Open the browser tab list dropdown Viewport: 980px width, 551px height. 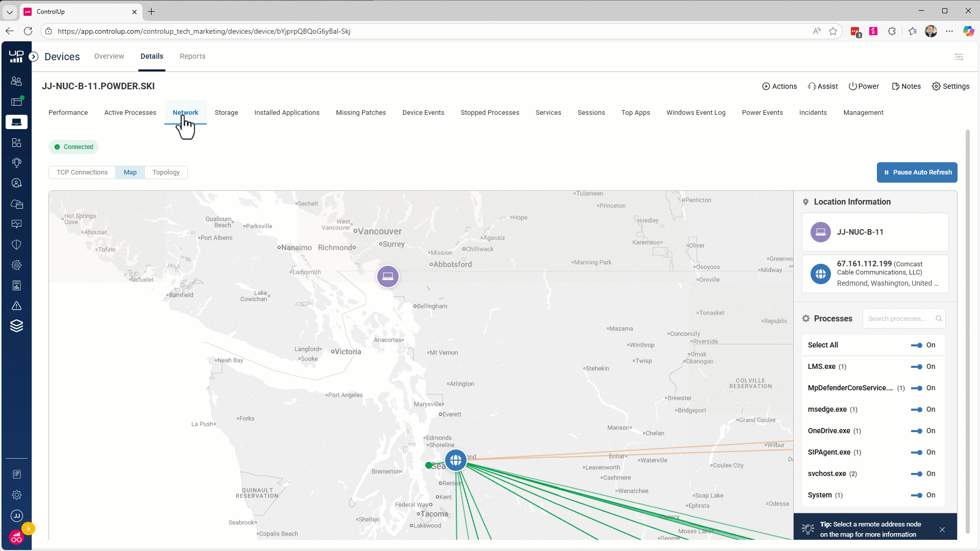[x=9, y=11]
